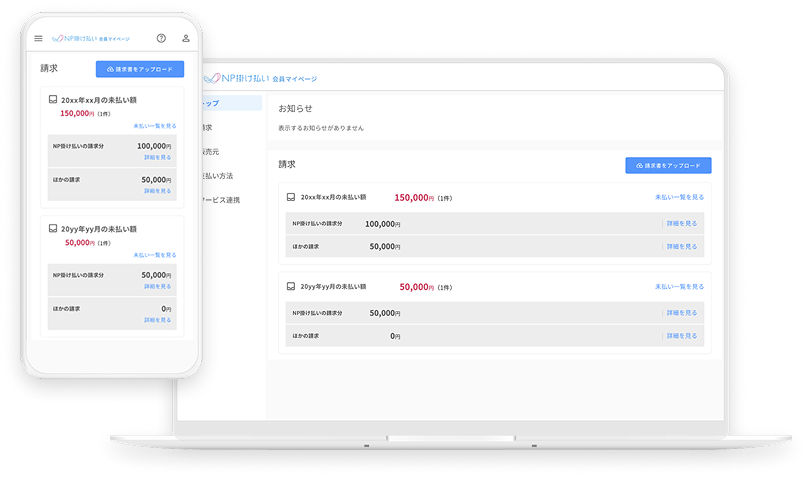Viewport: 812px width, 478px height.
Task: Open 未払い一覧を見る for 20xx年xx月 on laptop
Action: click(x=679, y=197)
